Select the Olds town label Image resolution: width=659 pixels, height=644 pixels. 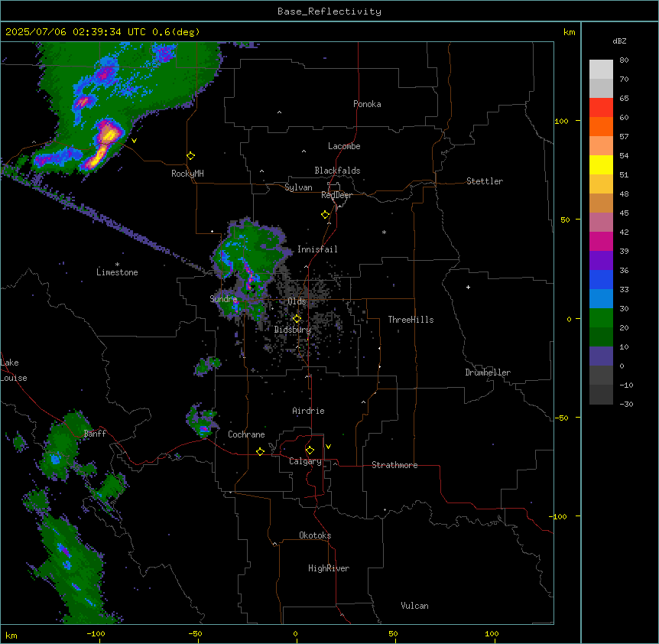297,301
